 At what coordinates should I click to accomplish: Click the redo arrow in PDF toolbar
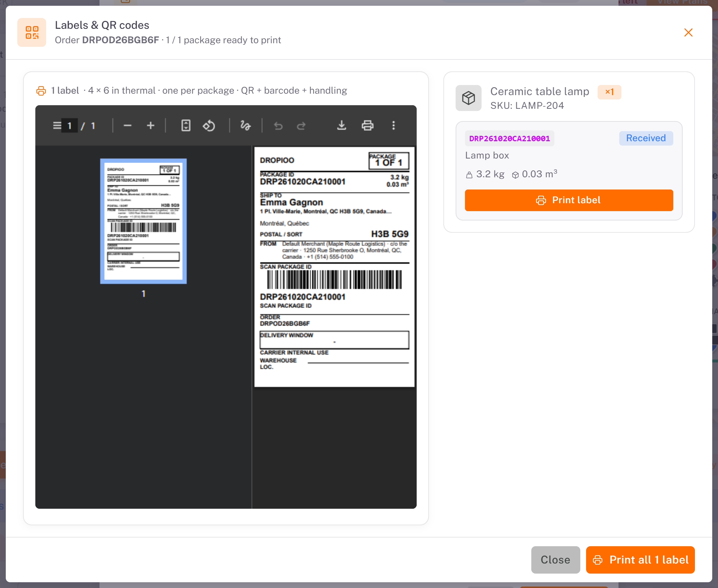click(x=301, y=126)
